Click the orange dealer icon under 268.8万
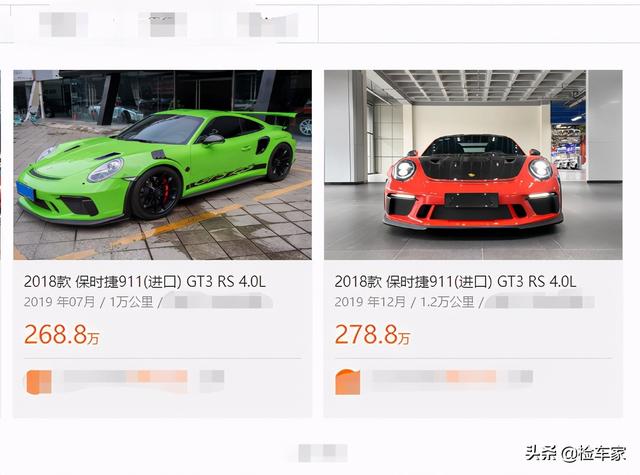 coord(39,382)
